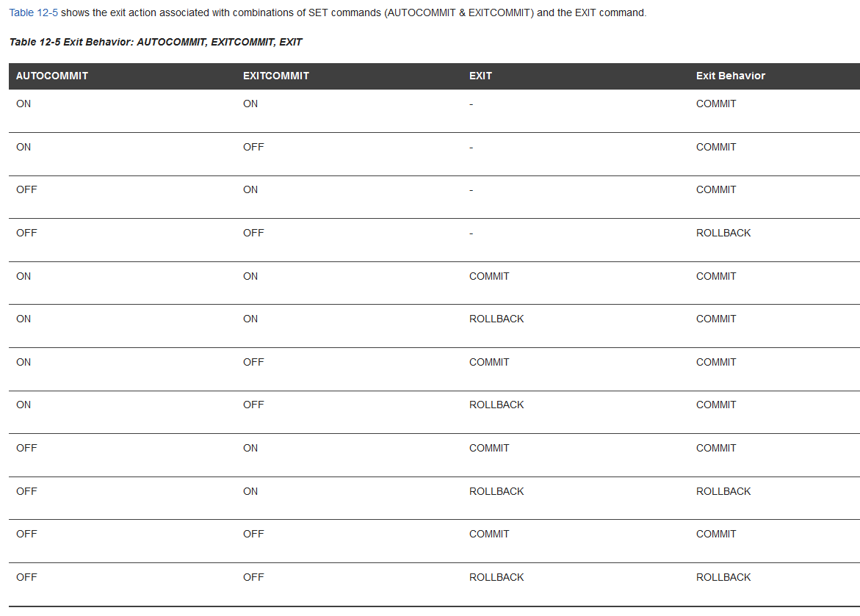Click the first row's EXIT dash cell

point(471,104)
